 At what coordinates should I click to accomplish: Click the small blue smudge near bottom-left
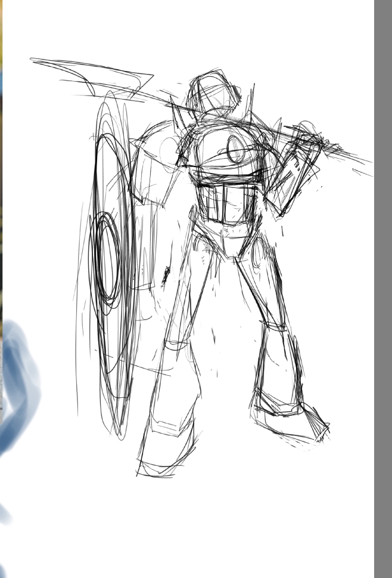pos(5,514)
